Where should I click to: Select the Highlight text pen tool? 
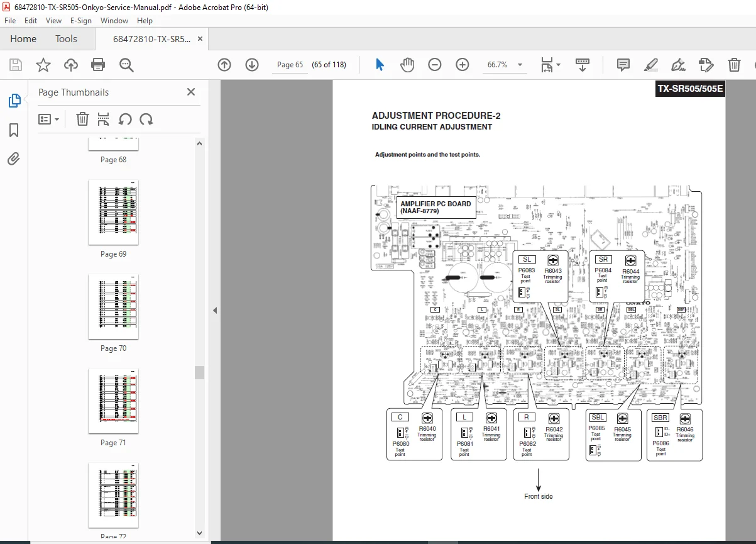coord(651,65)
